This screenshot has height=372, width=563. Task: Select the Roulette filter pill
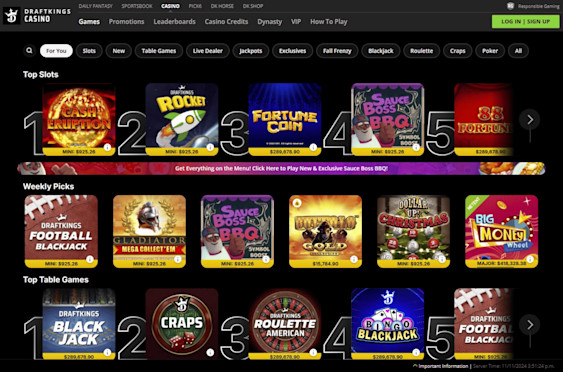click(x=422, y=51)
